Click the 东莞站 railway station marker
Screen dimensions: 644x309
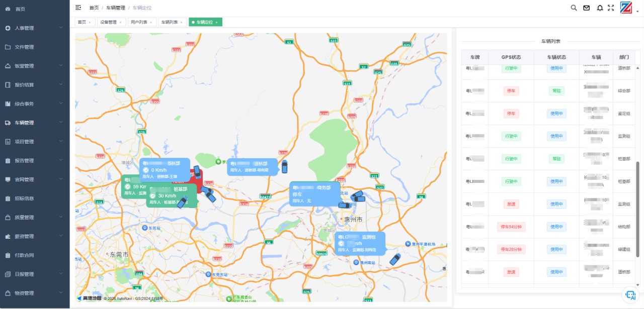[x=145, y=228]
